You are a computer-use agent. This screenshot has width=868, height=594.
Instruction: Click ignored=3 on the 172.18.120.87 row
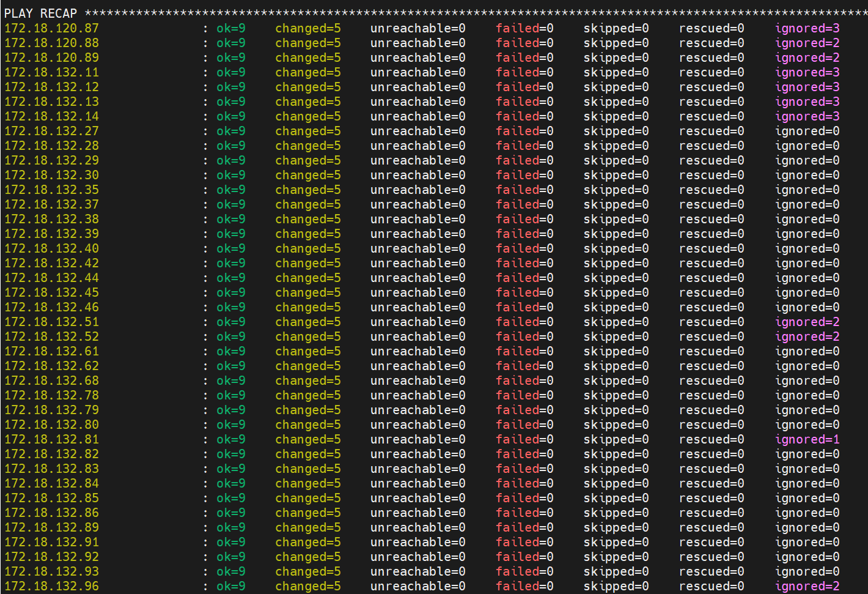coord(807,28)
